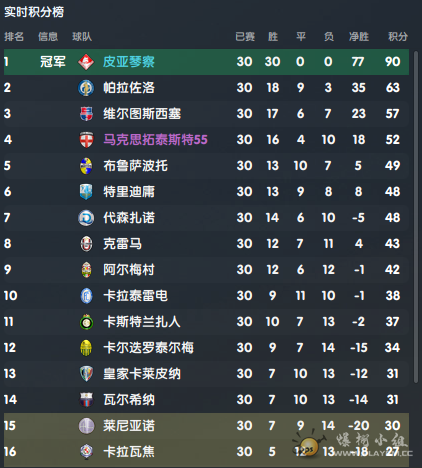This screenshot has height=468, width=422.
Task: Click the 实时积分榜 panel title
Action: click(x=34, y=12)
